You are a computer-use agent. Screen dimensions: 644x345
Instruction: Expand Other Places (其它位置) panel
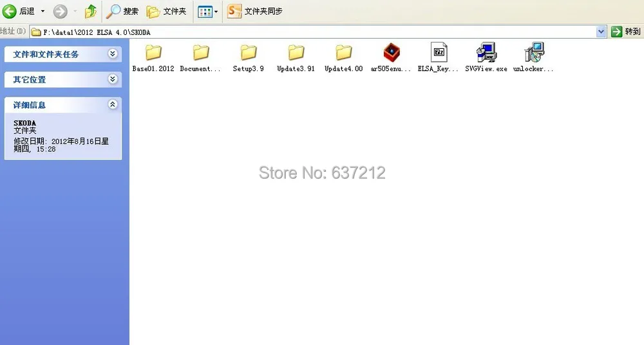pyautogui.click(x=113, y=79)
